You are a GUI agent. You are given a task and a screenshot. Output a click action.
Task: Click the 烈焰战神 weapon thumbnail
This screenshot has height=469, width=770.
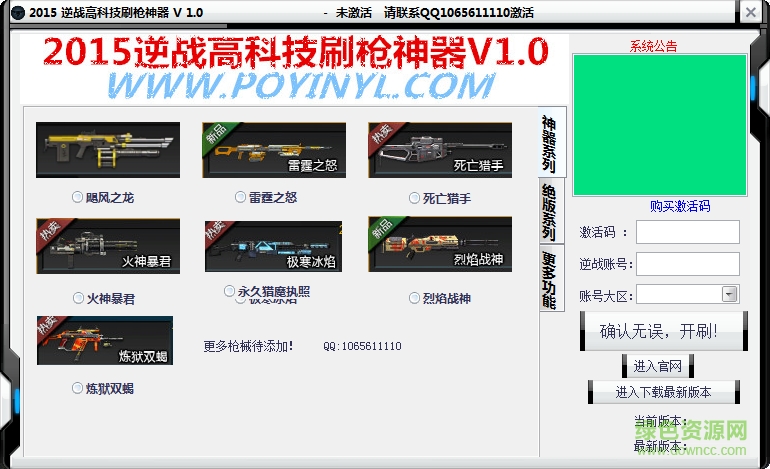click(440, 244)
